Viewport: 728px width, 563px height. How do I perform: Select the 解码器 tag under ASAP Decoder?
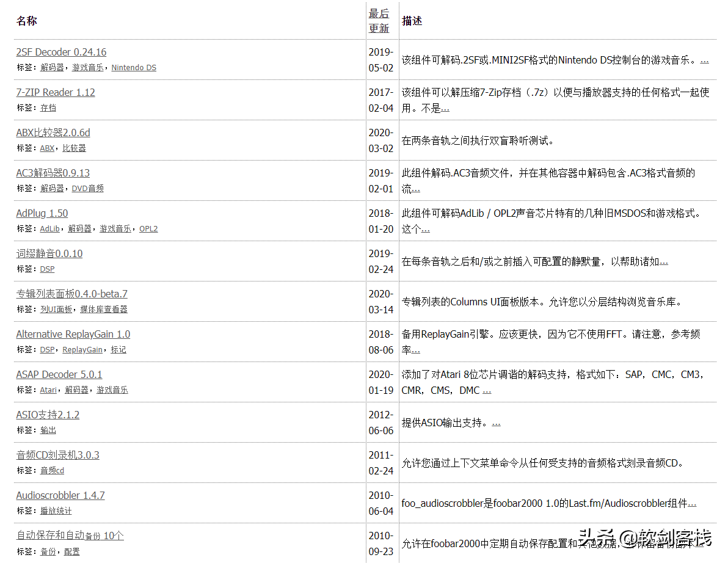tap(76, 390)
